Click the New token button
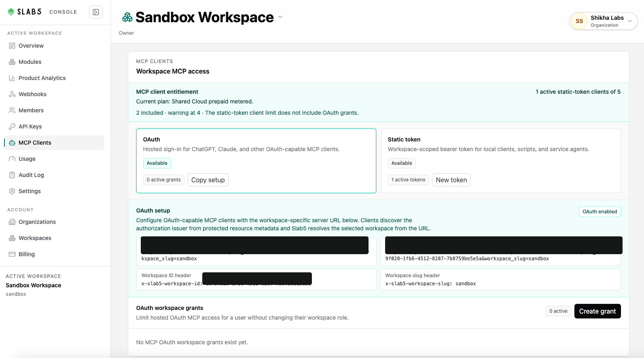644x358 pixels. point(451,180)
